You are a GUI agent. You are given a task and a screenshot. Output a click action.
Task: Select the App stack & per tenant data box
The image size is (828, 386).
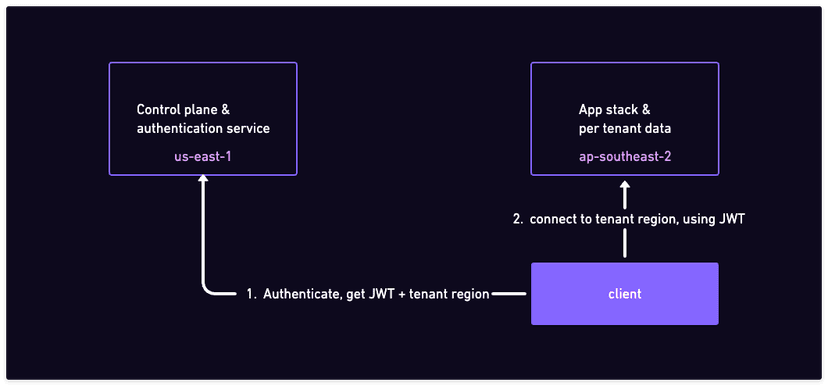[x=625, y=118]
